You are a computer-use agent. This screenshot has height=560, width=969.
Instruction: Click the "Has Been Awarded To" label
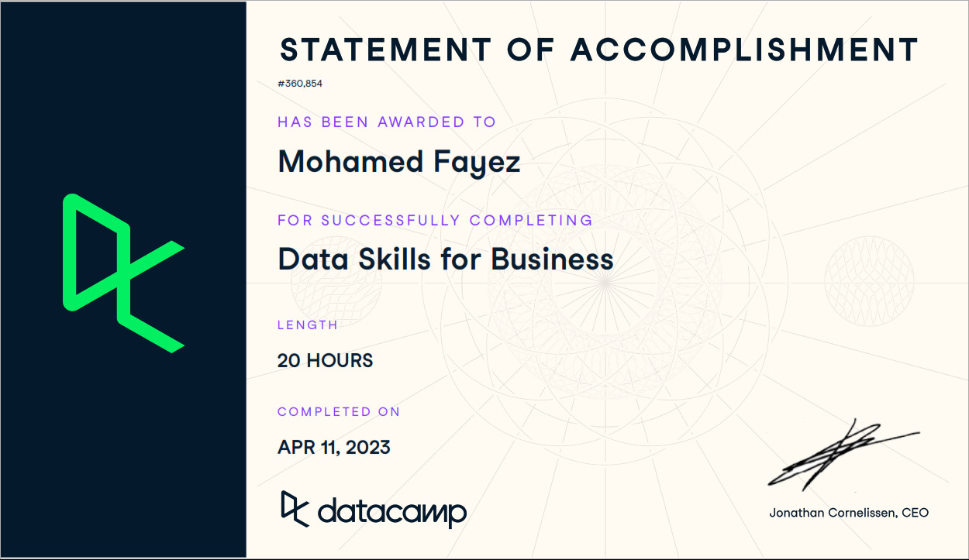click(387, 122)
